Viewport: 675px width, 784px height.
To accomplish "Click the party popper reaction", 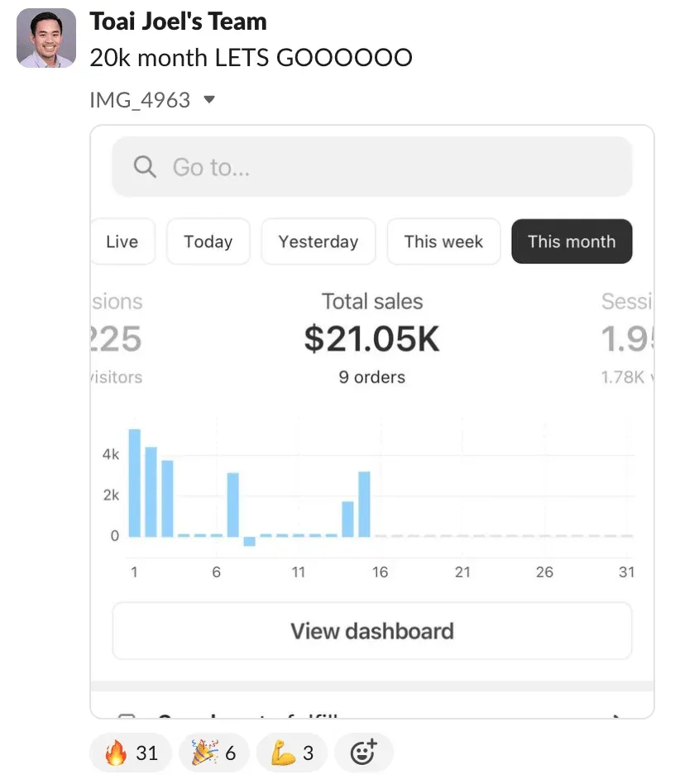I will [x=213, y=753].
